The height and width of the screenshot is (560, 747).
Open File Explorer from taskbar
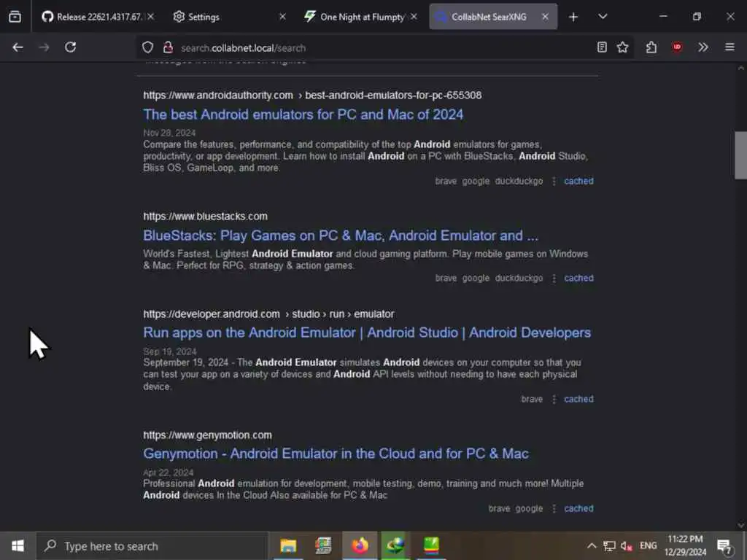[x=288, y=545]
